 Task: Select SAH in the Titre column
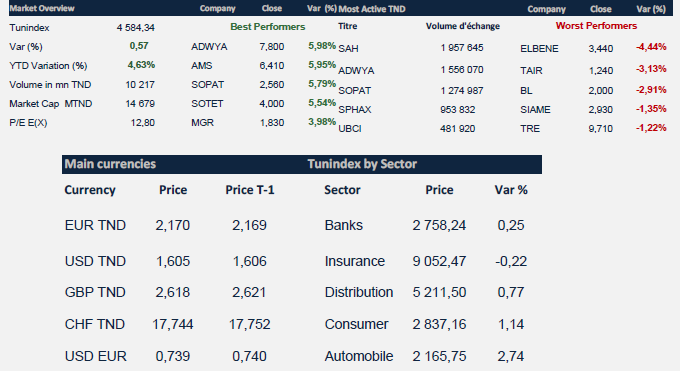tap(348, 49)
